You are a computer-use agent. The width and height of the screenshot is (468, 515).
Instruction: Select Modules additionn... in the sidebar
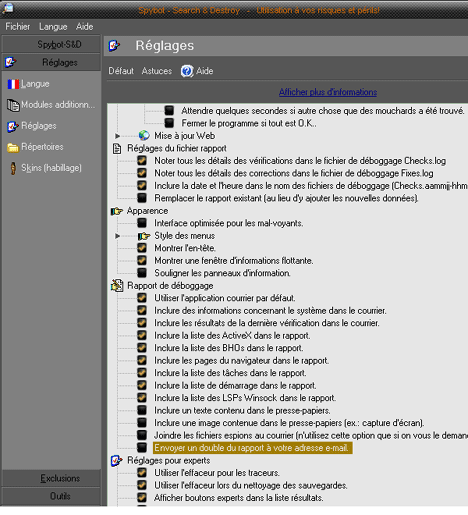58,105
